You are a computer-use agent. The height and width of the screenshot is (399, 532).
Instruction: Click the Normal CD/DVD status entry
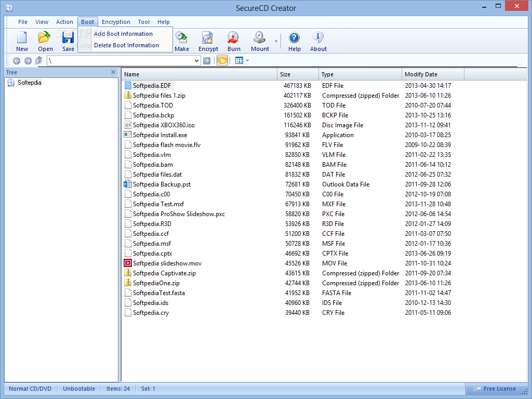click(30, 389)
